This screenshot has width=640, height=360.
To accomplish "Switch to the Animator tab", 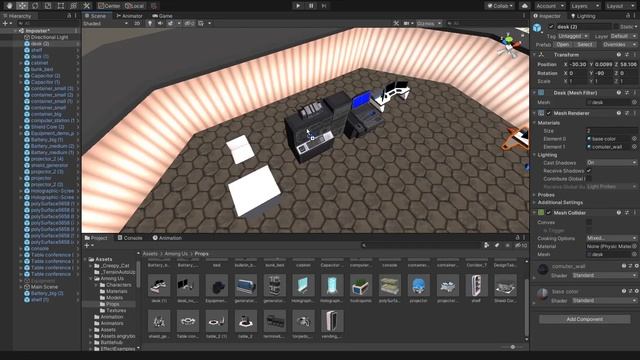I will tap(129, 16).
